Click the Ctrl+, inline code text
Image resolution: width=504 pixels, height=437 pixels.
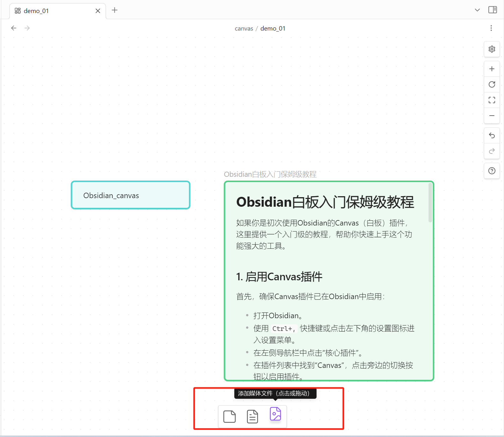tap(284, 328)
